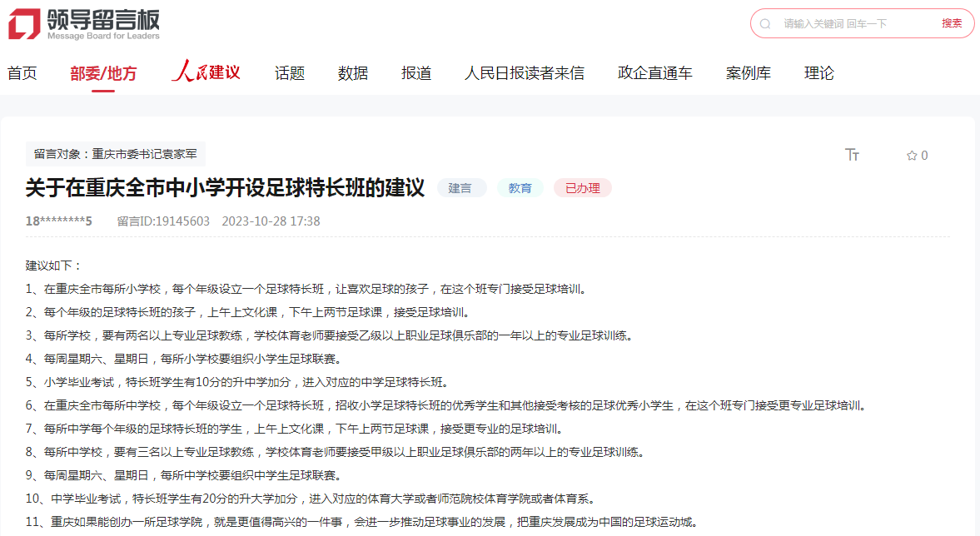The image size is (980, 536).
Task: Open the 案例库 navigation entry
Action: (x=749, y=72)
